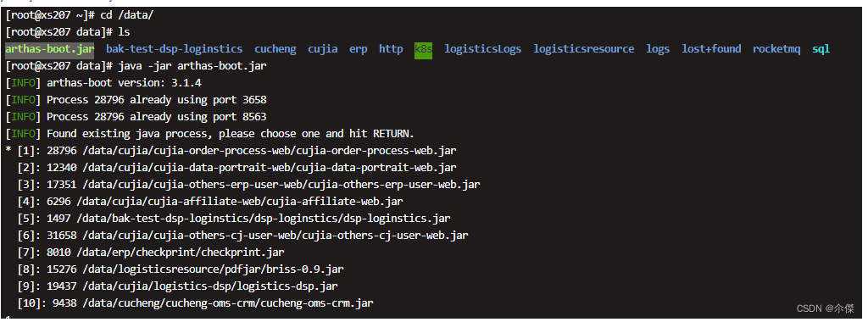Select the erp directory entry

point(359,49)
